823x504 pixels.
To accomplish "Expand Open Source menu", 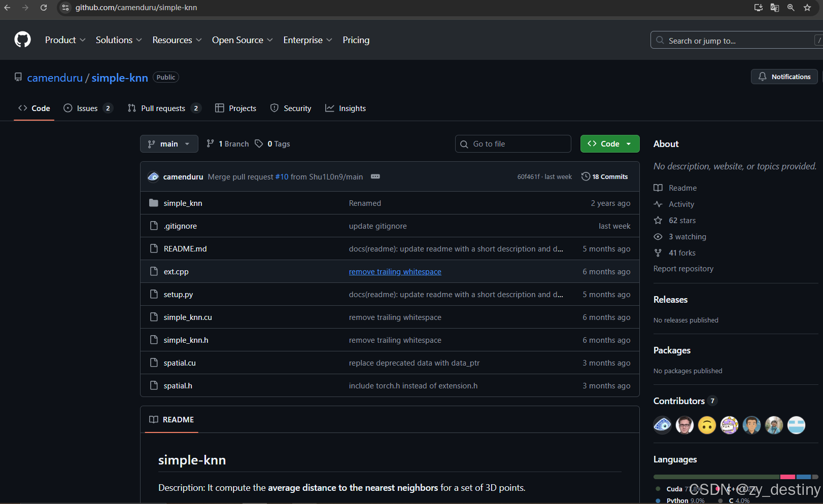I will (x=242, y=40).
